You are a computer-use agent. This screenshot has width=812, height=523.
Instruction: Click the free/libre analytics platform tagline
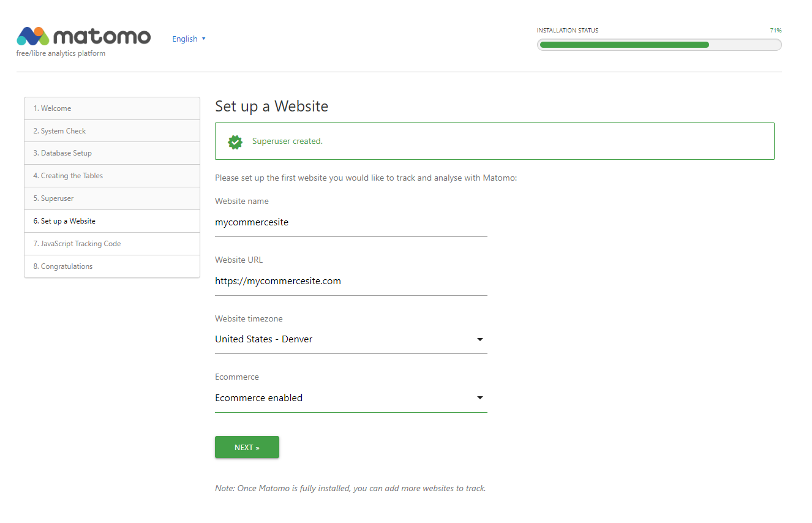coord(61,53)
